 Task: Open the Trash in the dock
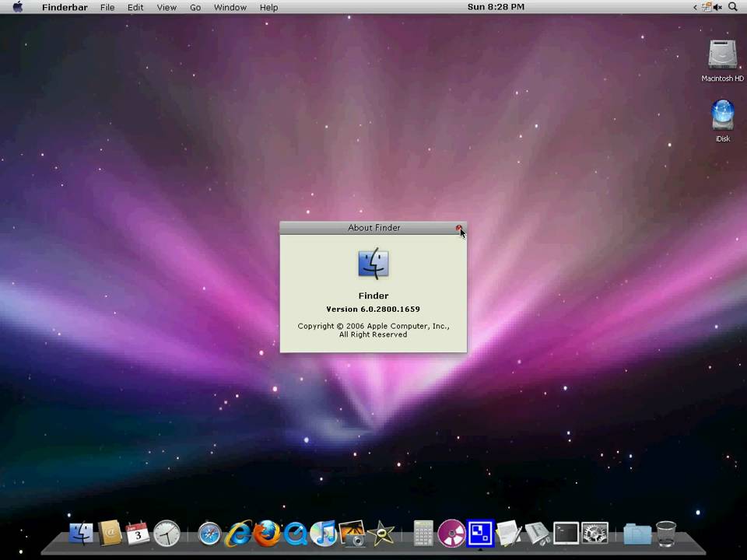pos(666,534)
